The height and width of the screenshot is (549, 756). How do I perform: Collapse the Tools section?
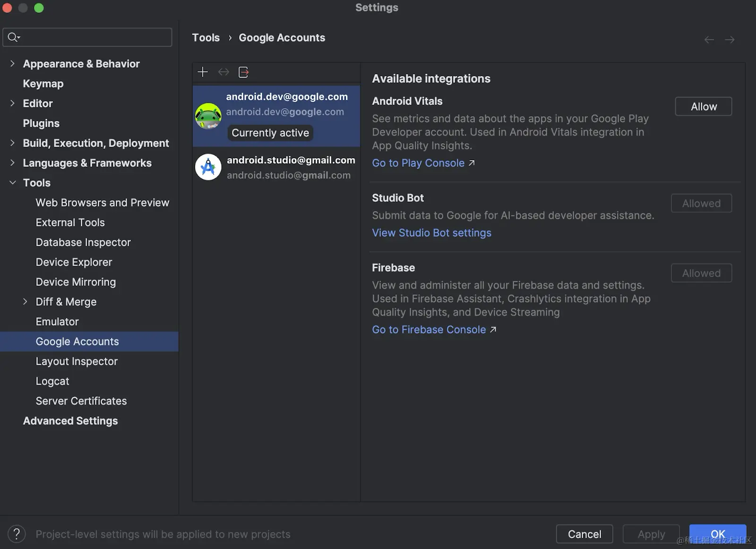click(x=13, y=182)
